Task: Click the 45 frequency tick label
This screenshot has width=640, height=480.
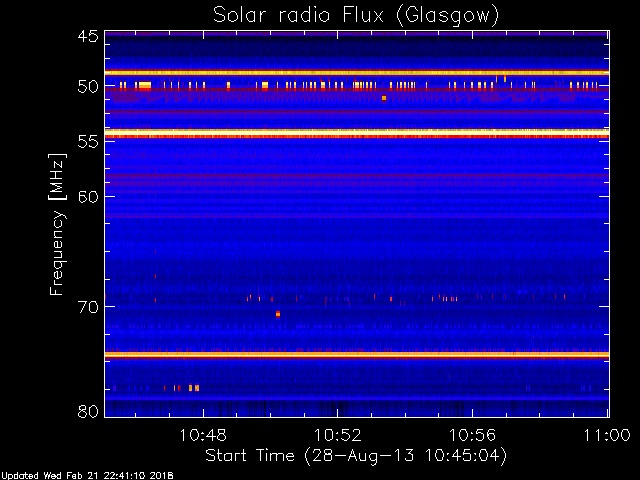Action: point(88,36)
